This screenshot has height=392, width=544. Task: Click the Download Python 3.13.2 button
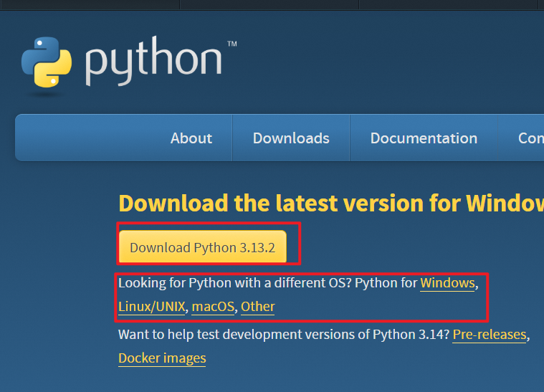click(203, 247)
